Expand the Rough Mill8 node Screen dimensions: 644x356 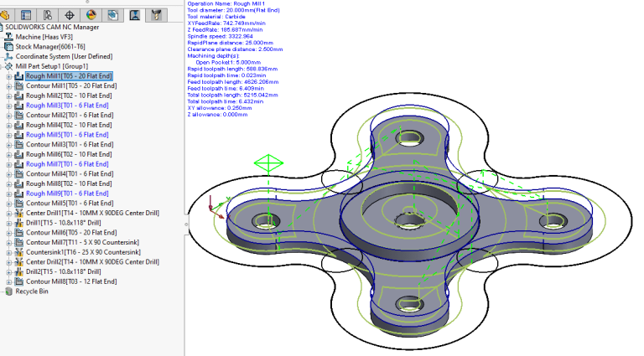point(9,184)
